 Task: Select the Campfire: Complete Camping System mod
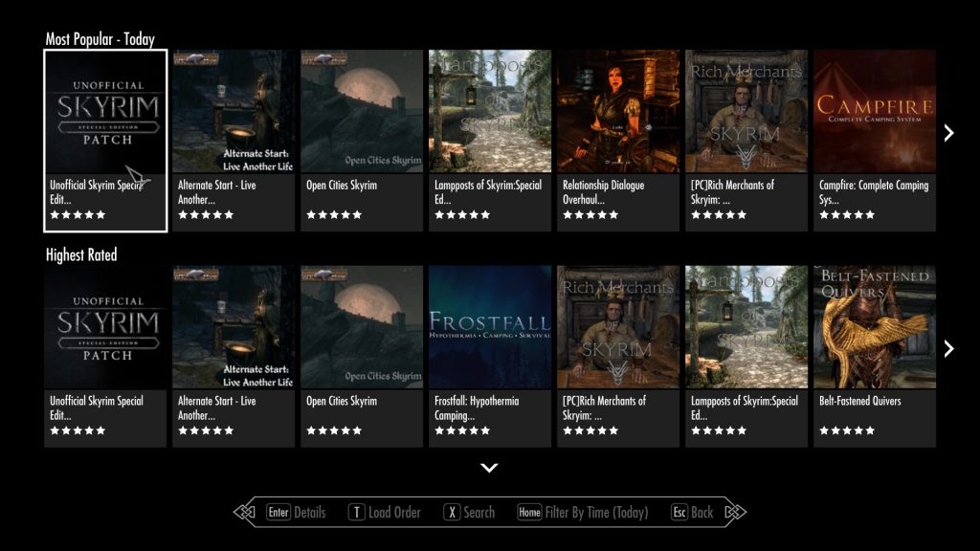point(875,141)
